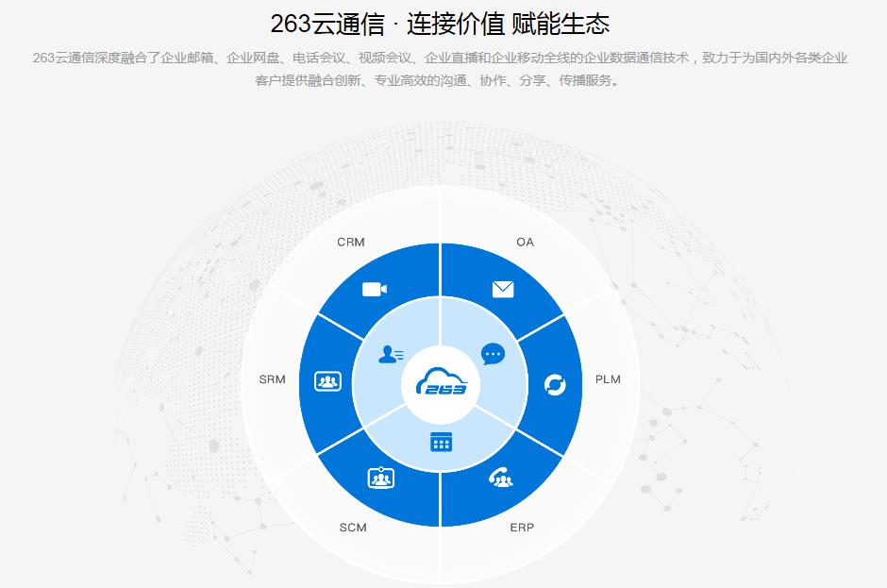Viewport: 887px width, 588px height.
Task: Click the video camera icon in CRM segment
Action: click(x=374, y=289)
